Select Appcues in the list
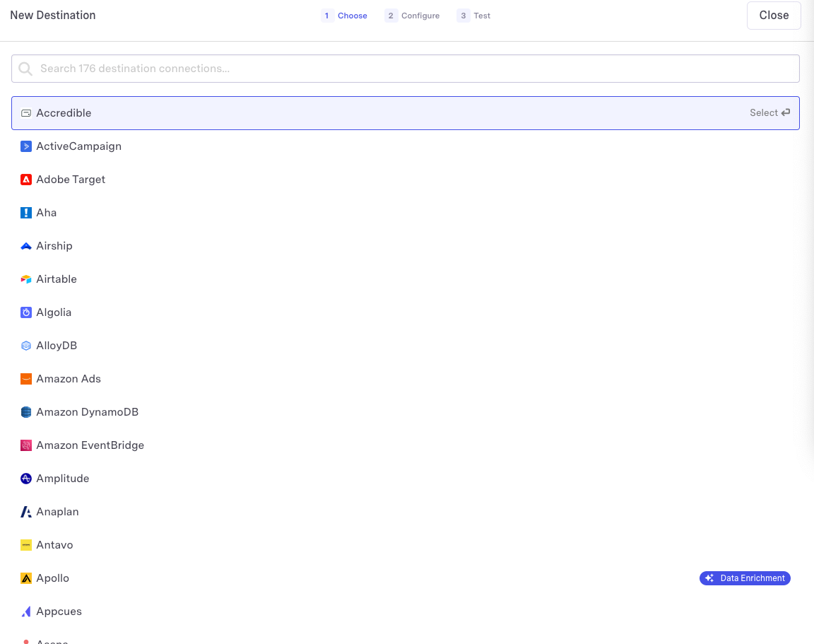Image resolution: width=814 pixels, height=644 pixels. coord(406,611)
